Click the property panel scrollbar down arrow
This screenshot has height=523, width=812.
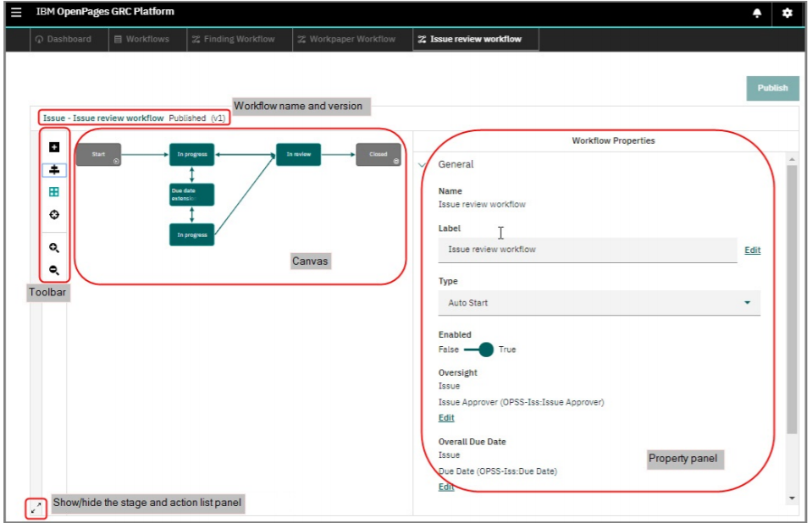point(792,498)
